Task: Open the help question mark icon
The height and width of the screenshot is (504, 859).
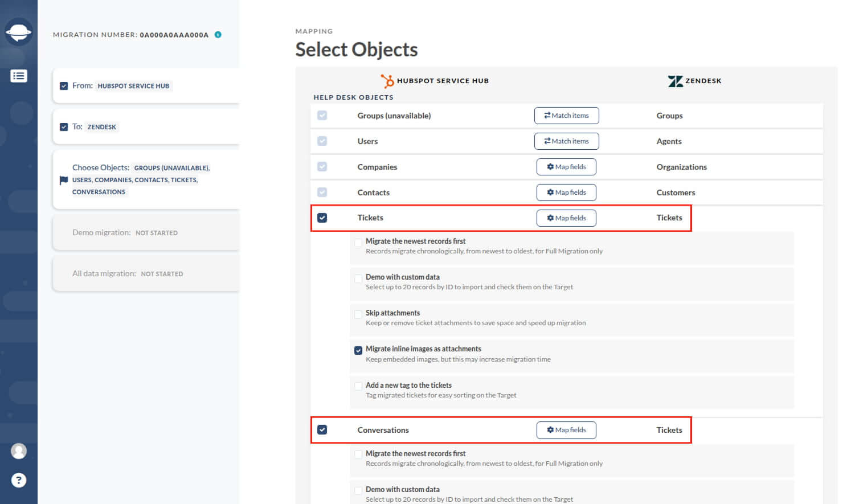Action: (x=19, y=480)
